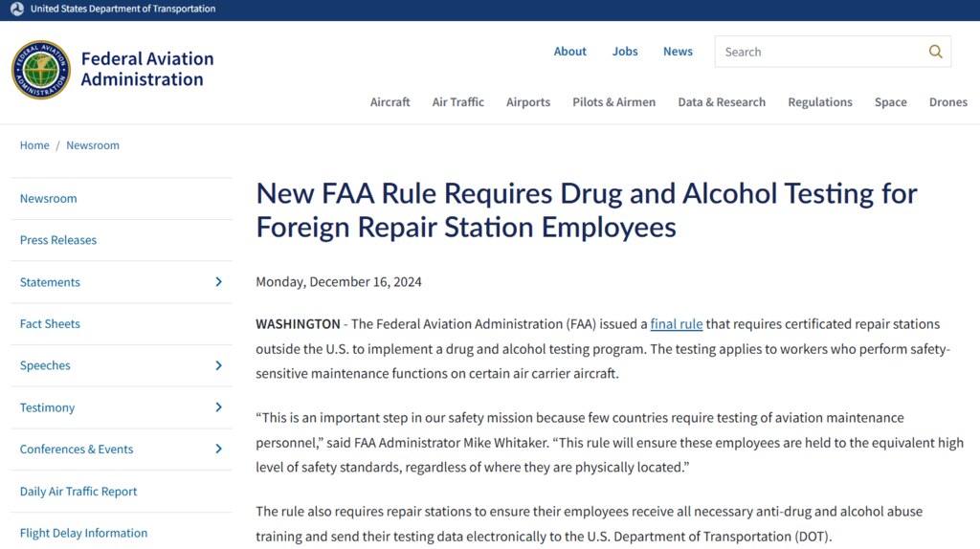Open the Regulations navigation item
Screen dimensions: 980x549
pos(819,101)
